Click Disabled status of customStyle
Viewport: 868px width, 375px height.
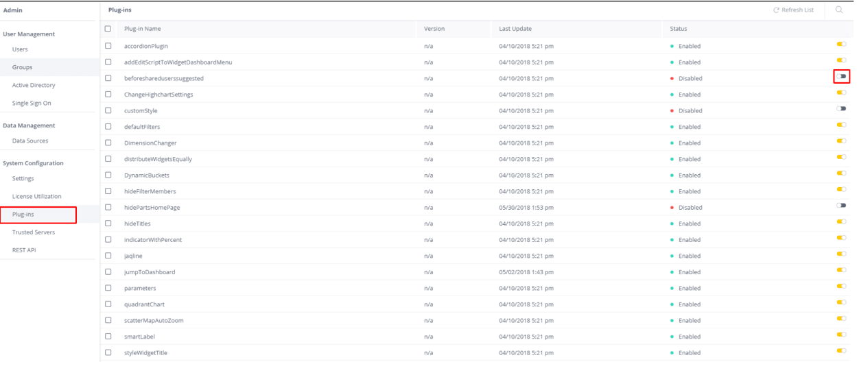690,110
